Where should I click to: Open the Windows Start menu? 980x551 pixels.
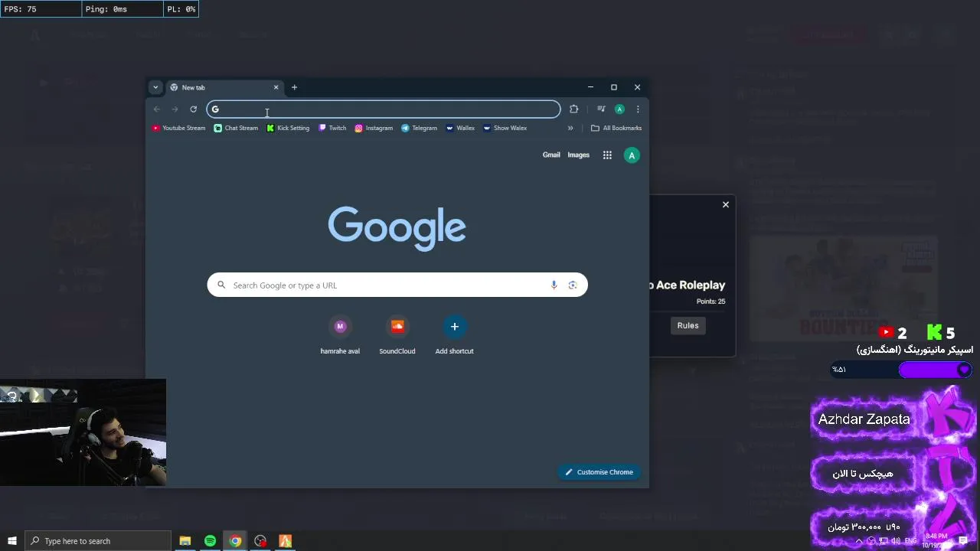[11, 541]
